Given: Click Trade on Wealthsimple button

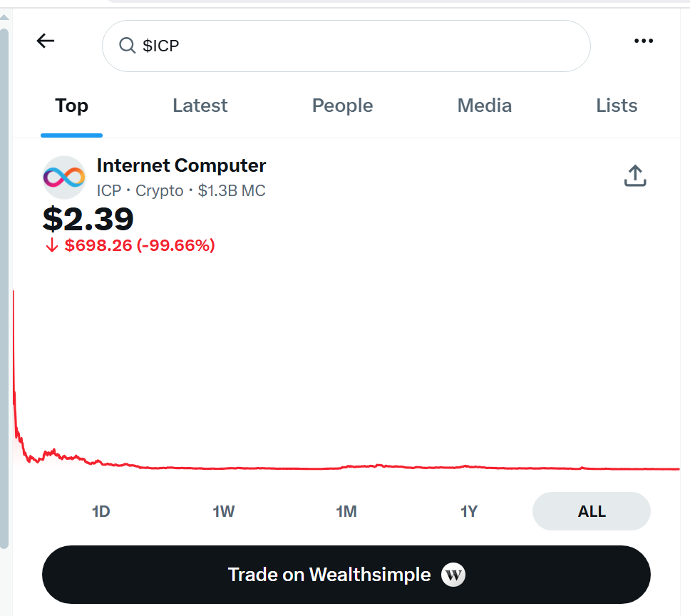Looking at the screenshot, I should coord(346,575).
